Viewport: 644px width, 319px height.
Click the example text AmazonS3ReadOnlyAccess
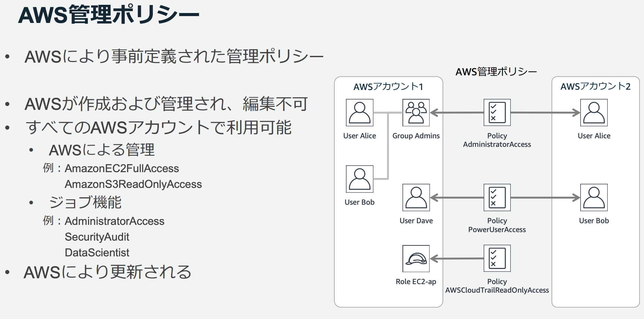coord(133,184)
